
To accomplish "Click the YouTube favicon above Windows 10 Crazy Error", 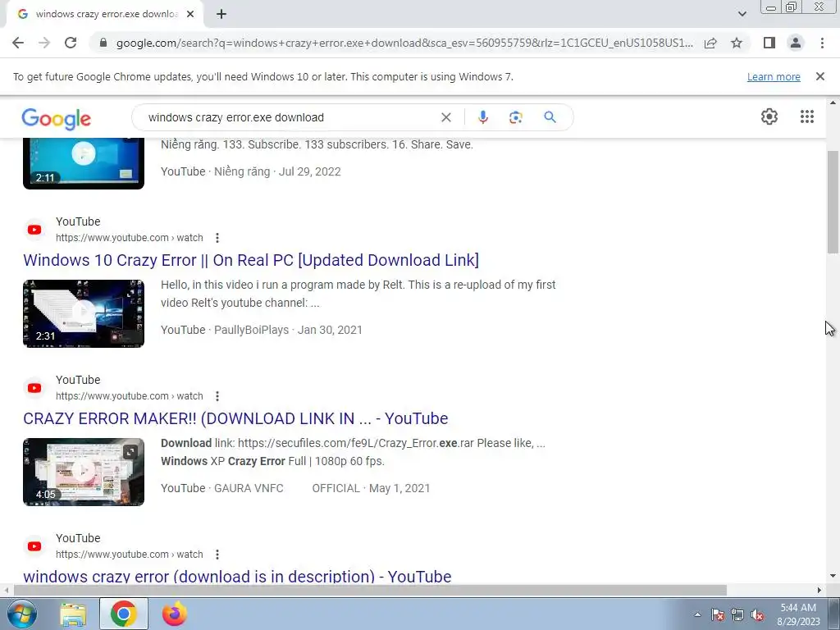I will tap(34, 230).
